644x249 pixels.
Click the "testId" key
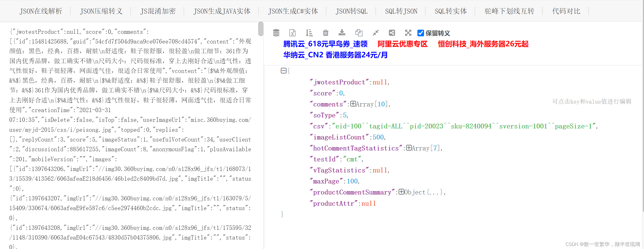coord(324,159)
